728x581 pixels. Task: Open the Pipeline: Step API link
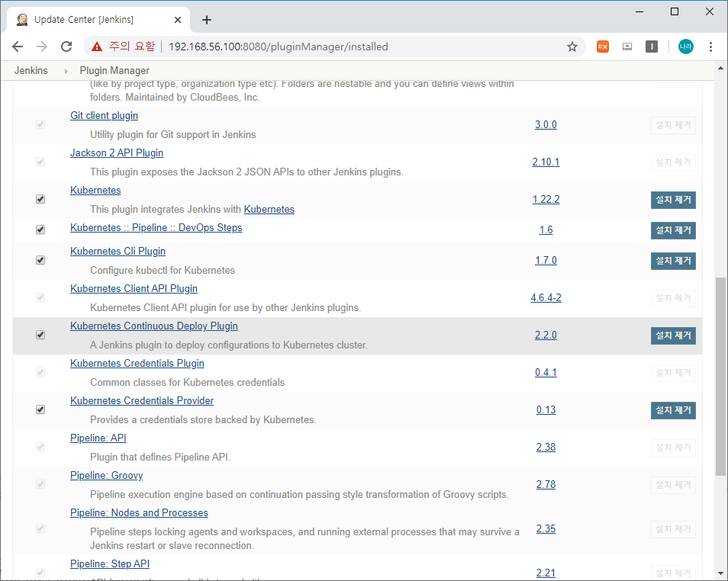click(110, 563)
